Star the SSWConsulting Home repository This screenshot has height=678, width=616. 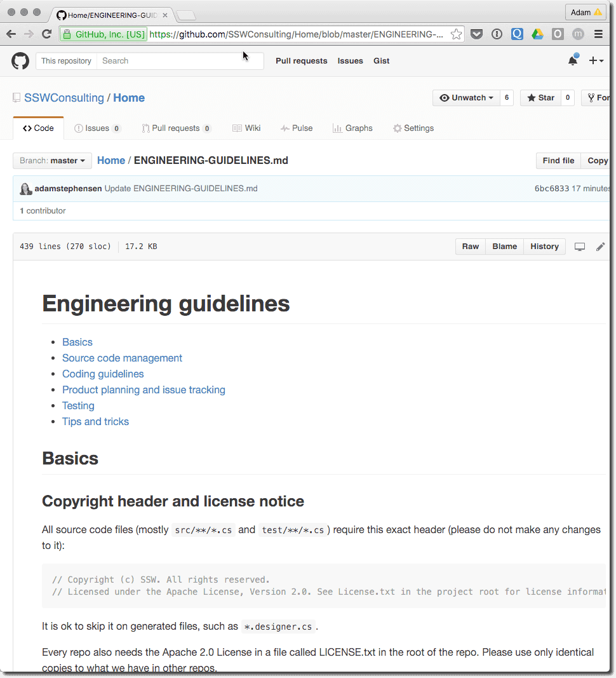click(x=540, y=98)
